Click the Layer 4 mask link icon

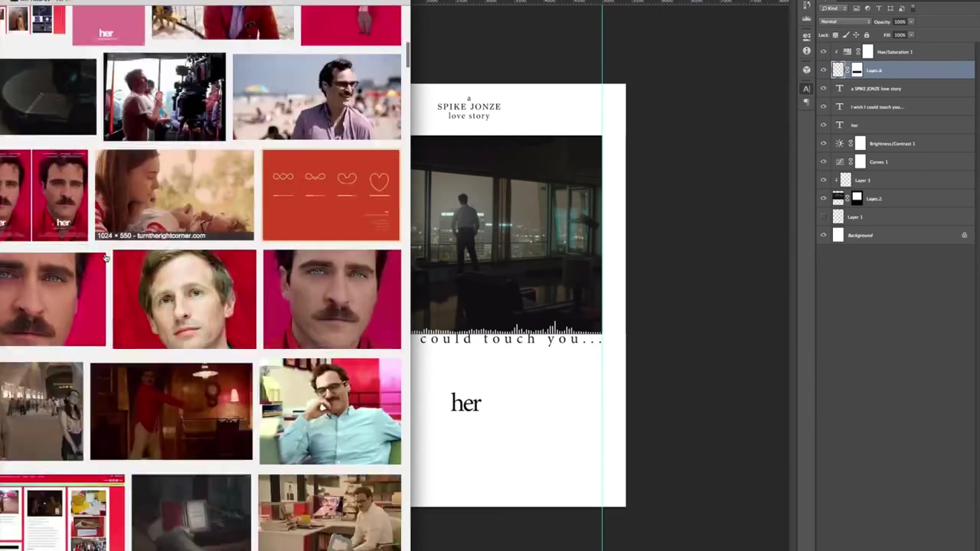click(848, 70)
